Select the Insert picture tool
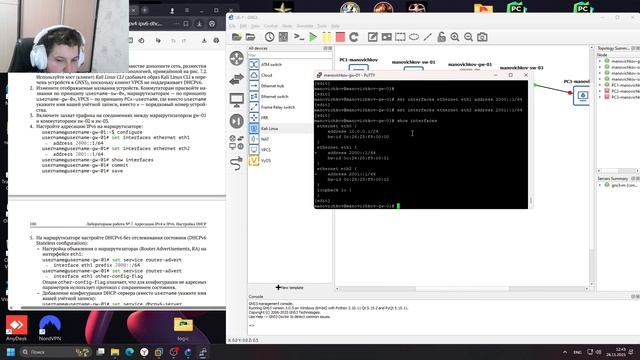The height and width of the screenshot is (360, 640). pos(387,37)
